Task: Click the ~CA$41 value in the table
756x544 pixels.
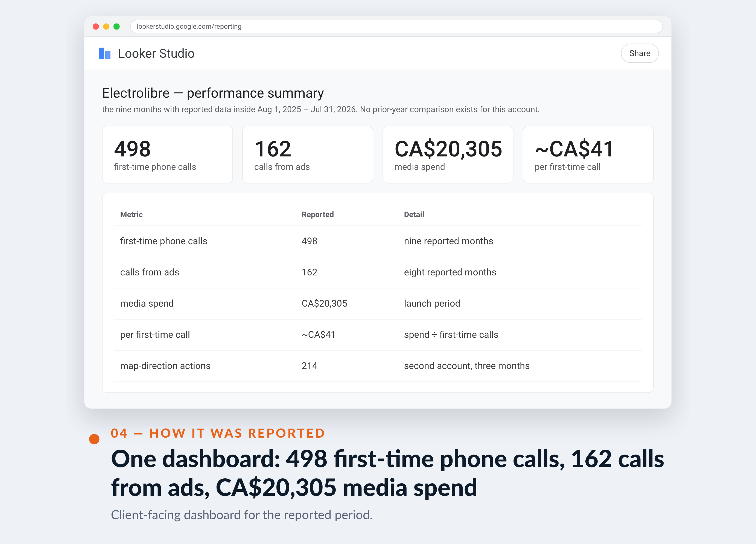Action: 318,334
